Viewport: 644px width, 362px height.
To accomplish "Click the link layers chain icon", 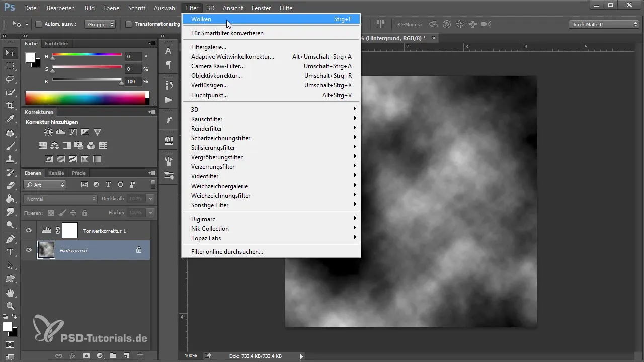I will (59, 356).
